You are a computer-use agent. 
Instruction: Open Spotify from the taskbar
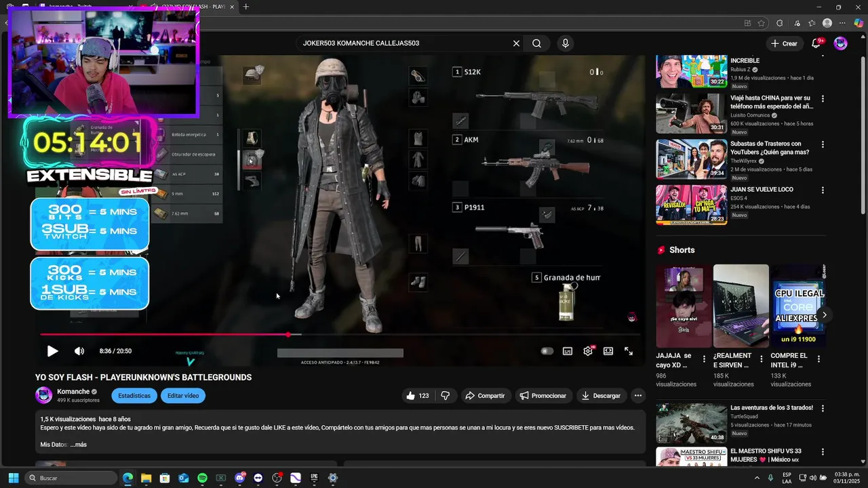pyautogui.click(x=202, y=478)
